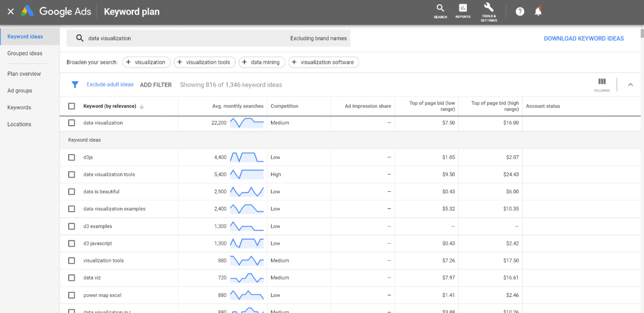Image resolution: width=644 pixels, height=313 pixels.
Task: Toggle the sort arrow on Keyword by relevance
Action: pyautogui.click(x=141, y=106)
